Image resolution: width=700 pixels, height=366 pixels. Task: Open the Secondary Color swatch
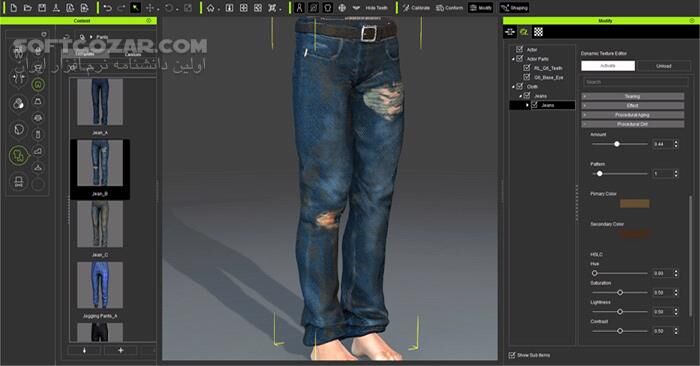pos(634,233)
